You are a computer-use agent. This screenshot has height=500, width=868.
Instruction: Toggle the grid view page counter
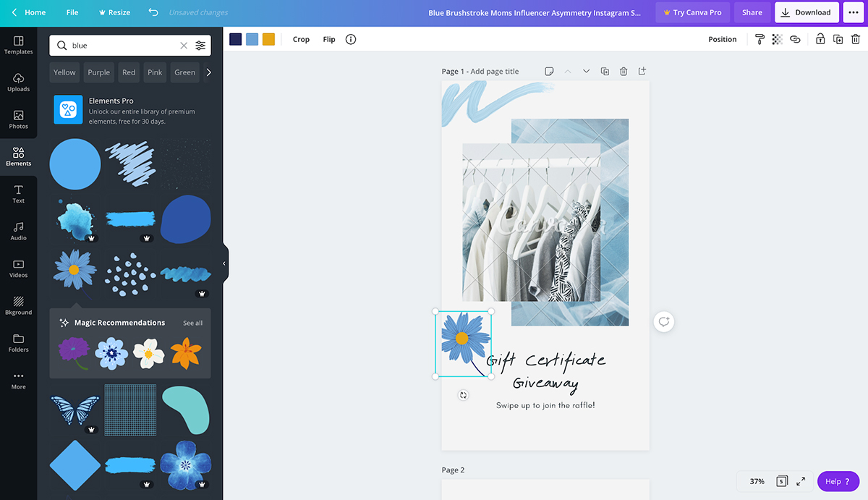click(782, 481)
